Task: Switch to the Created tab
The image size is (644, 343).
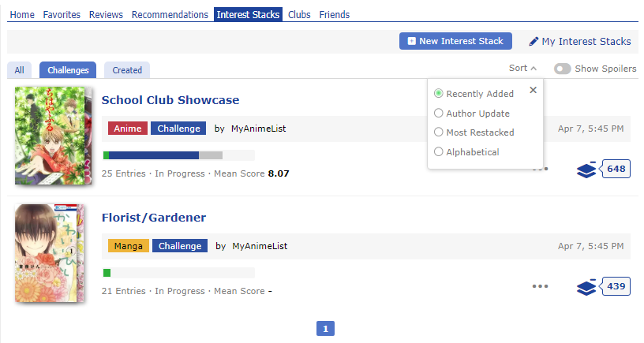Action: (127, 70)
